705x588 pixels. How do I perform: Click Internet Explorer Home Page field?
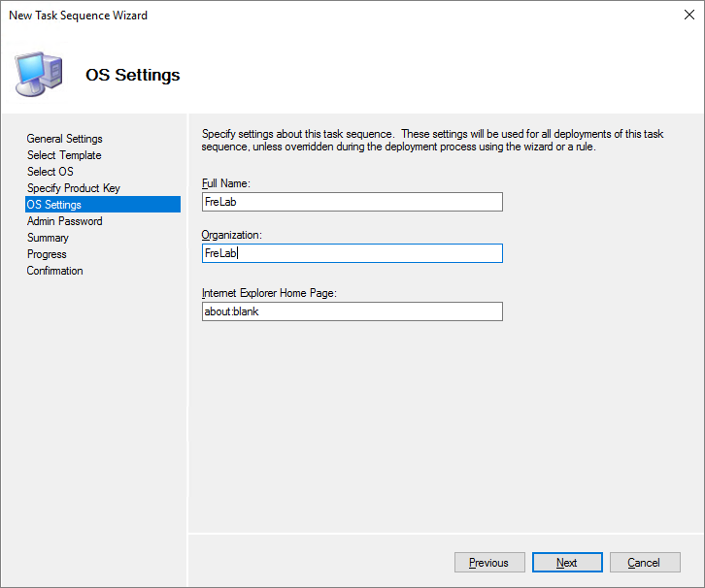click(352, 311)
